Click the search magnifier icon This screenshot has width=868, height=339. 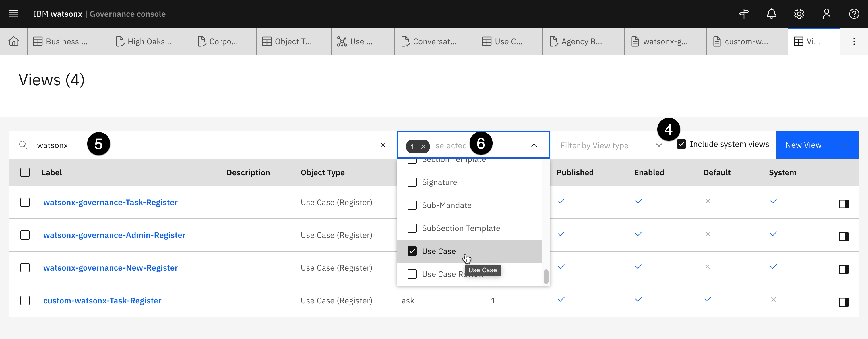click(x=23, y=145)
